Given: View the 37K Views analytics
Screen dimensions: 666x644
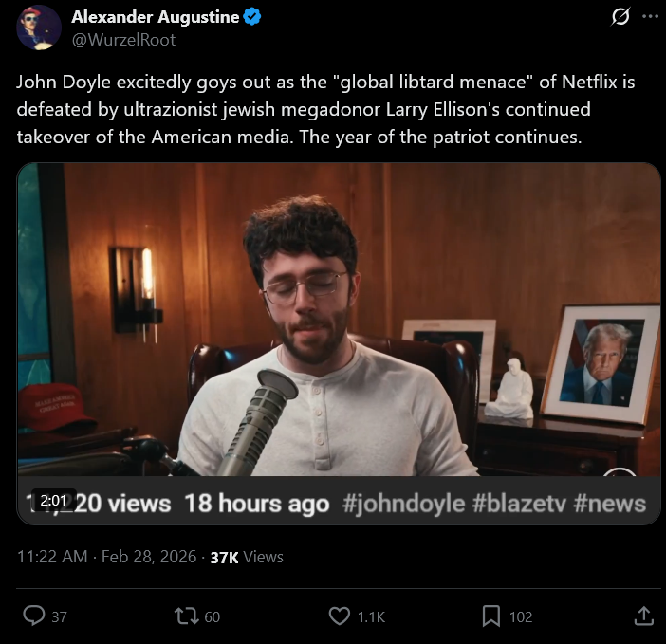Looking at the screenshot, I should coord(247,557).
